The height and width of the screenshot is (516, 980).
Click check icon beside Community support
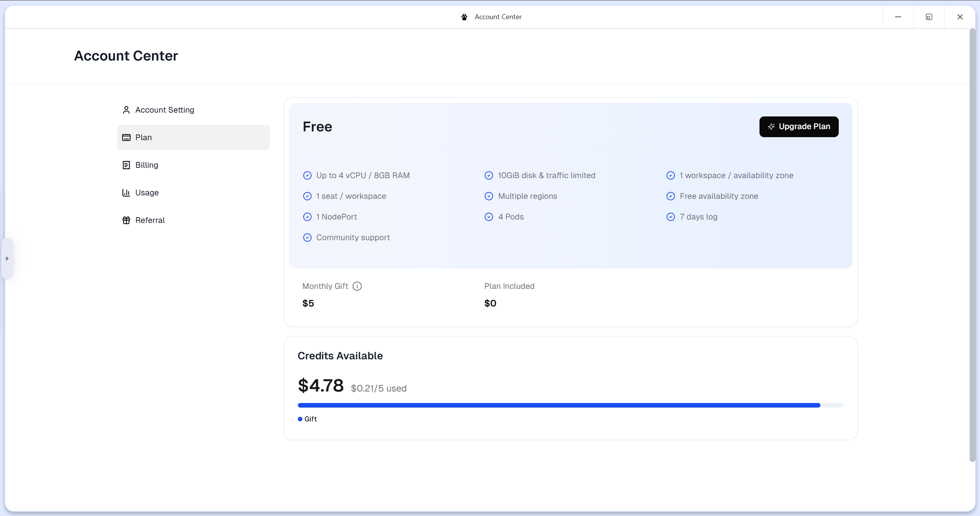pyautogui.click(x=307, y=238)
